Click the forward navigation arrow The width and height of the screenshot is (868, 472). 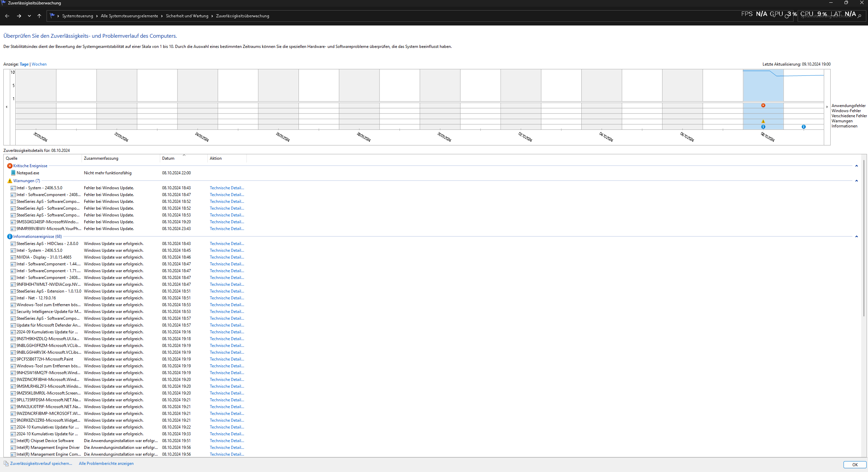(19, 16)
